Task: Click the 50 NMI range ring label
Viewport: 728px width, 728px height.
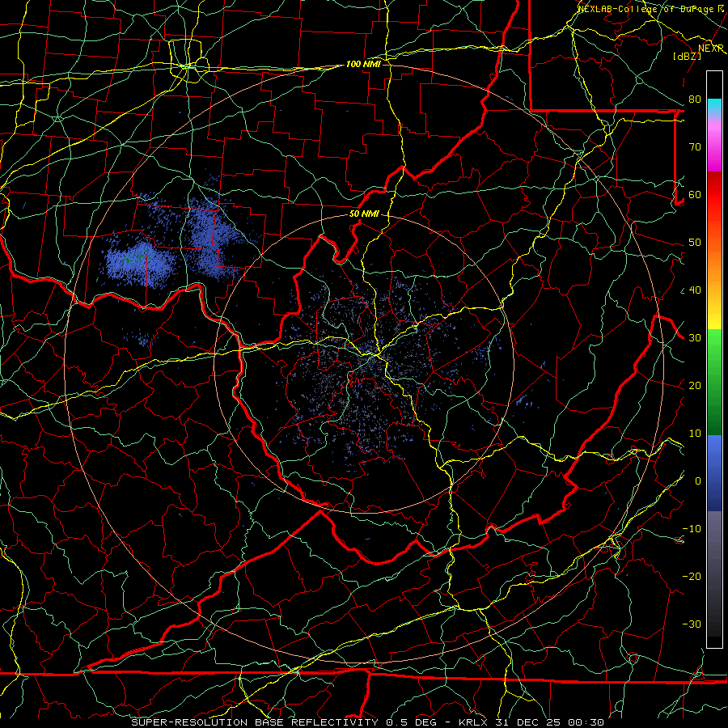Action: [x=364, y=214]
